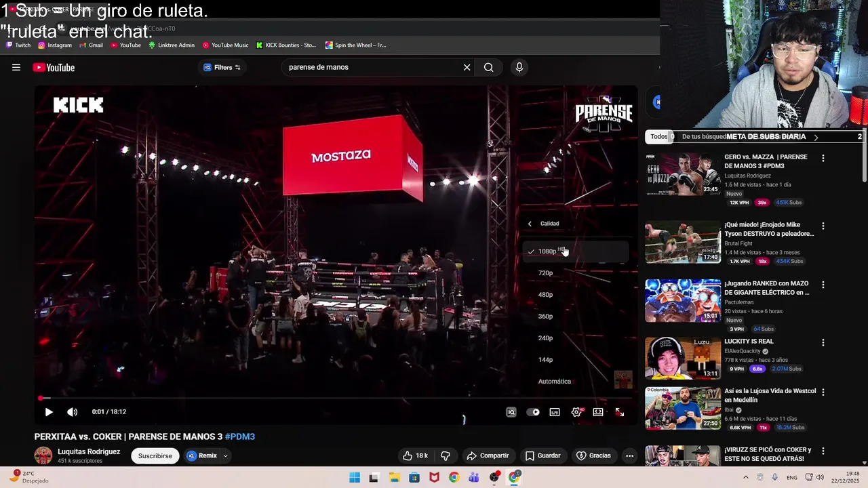Run search with the magnifier button
Viewport: 868px width, 488px height.
488,67
